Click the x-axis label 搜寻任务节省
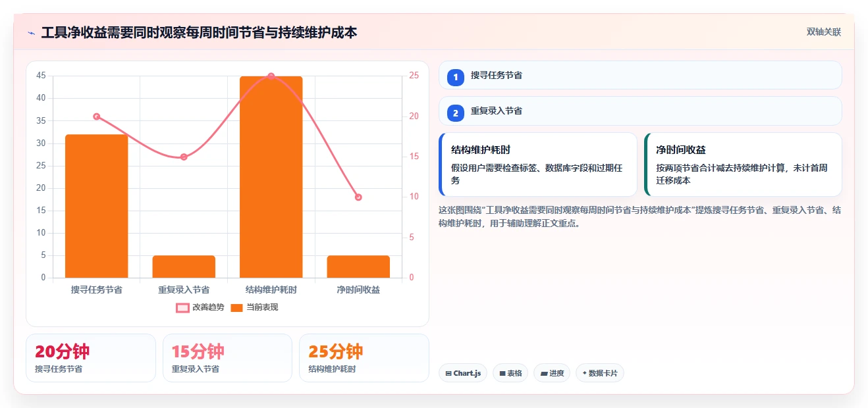 tap(96, 290)
